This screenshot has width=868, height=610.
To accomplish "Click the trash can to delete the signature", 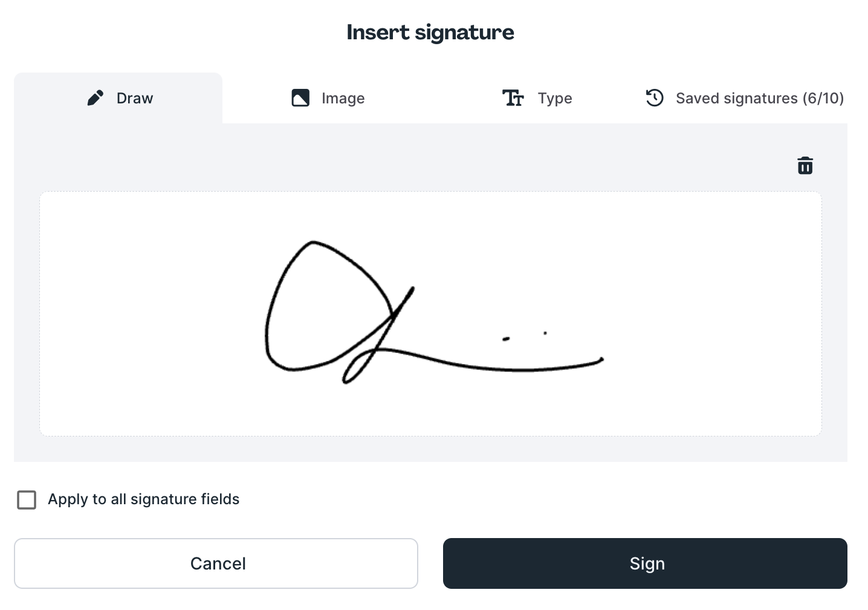I will 805,165.
